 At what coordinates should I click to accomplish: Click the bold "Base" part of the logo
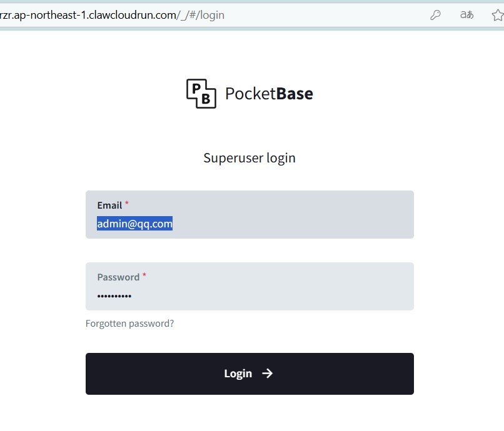(295, 94)
